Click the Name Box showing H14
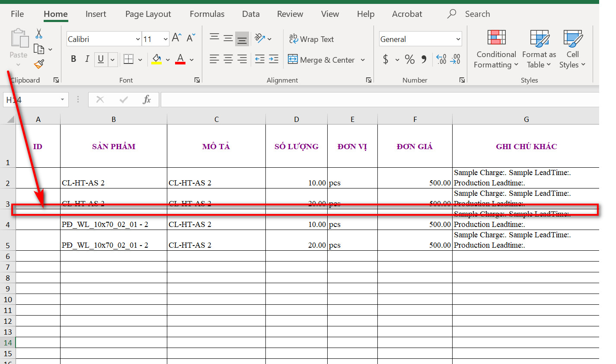The width and height of the screenshot is (616, 364). 32,99
